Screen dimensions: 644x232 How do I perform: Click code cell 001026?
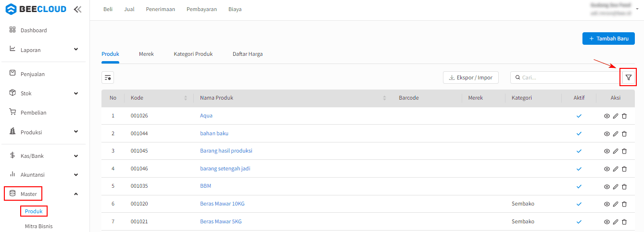139,116
